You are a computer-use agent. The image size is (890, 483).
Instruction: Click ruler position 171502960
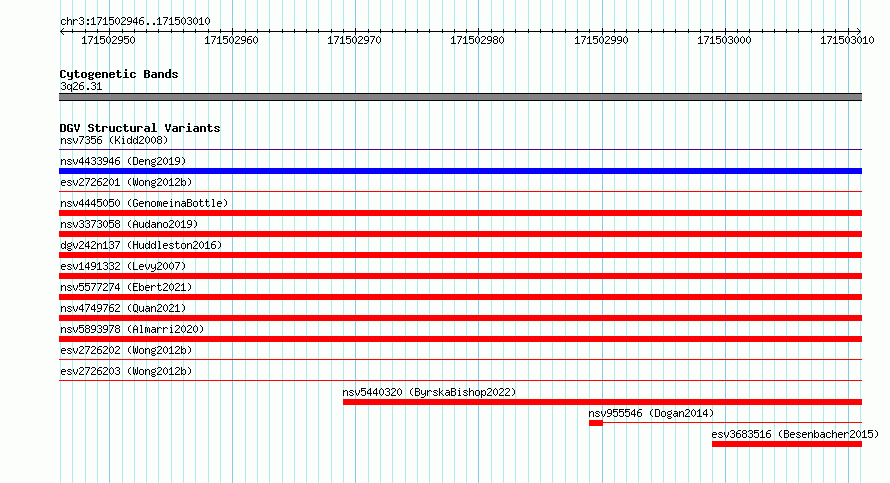[232, 40]
